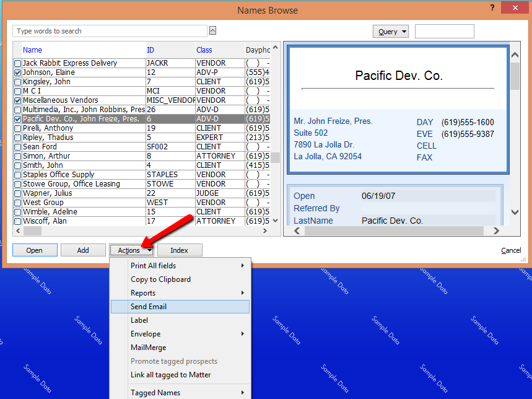Image resolution: width=532 pixels, height=399 pixels.
Task: Choose Link all tagged to Matter
Action: tap(180, 375)
